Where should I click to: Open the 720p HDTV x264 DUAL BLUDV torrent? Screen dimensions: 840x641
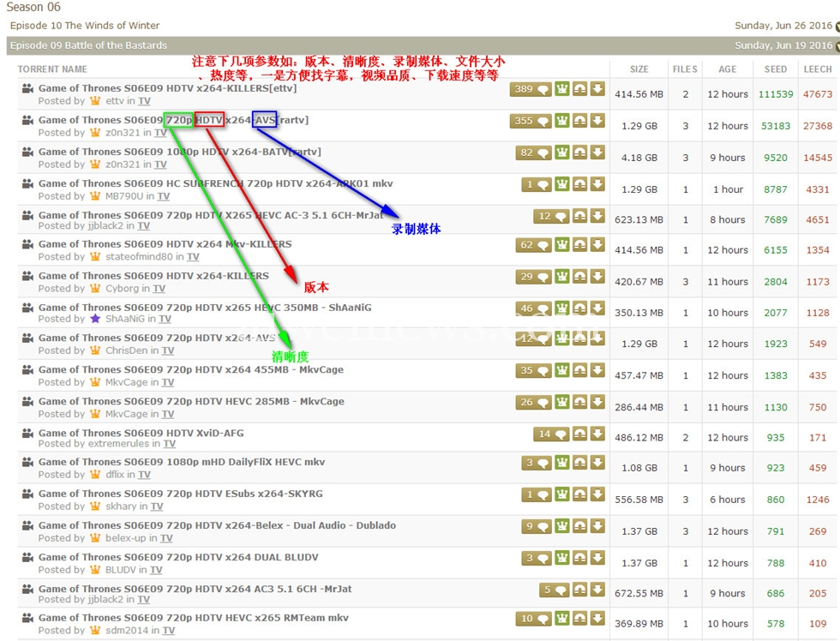point(178,557)
